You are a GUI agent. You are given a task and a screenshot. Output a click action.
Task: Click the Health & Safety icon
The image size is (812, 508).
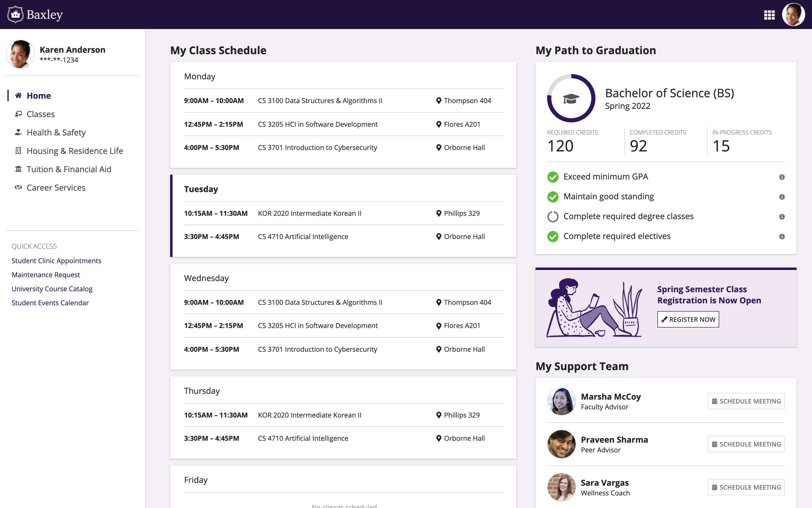click(18, 132)
